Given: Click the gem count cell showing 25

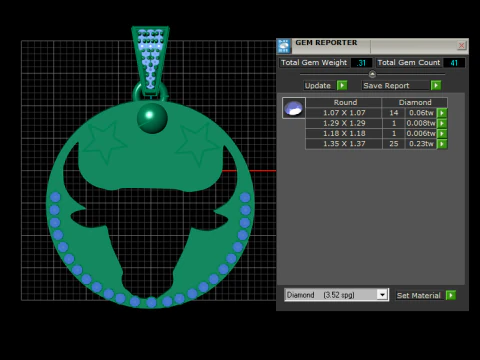Looking at the screenshot, I should pyautogui.click(x=394, y=144).
